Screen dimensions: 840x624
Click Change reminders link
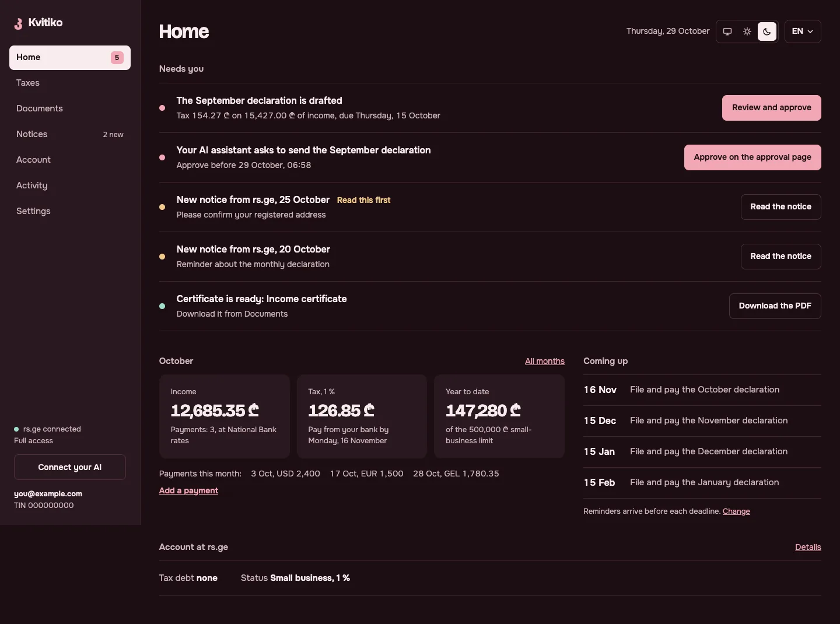[x=736, y=511]
